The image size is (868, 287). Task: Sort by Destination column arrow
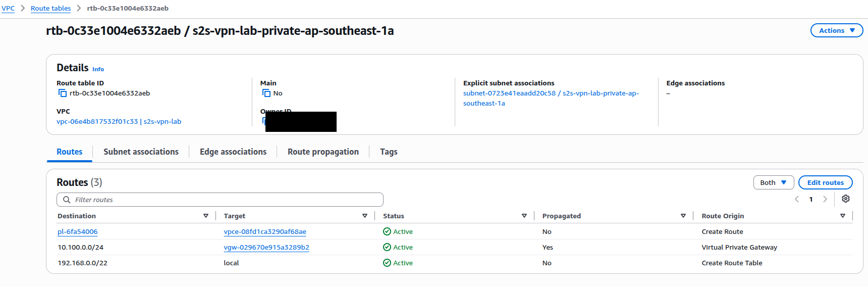(x=206, y=216)
